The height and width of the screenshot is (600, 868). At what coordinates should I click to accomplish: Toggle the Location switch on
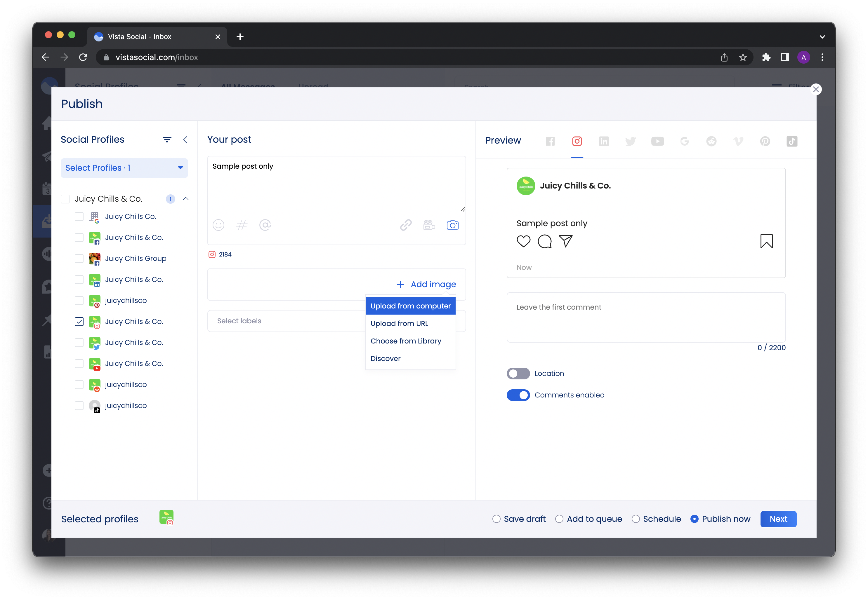[x=518, y=374]
